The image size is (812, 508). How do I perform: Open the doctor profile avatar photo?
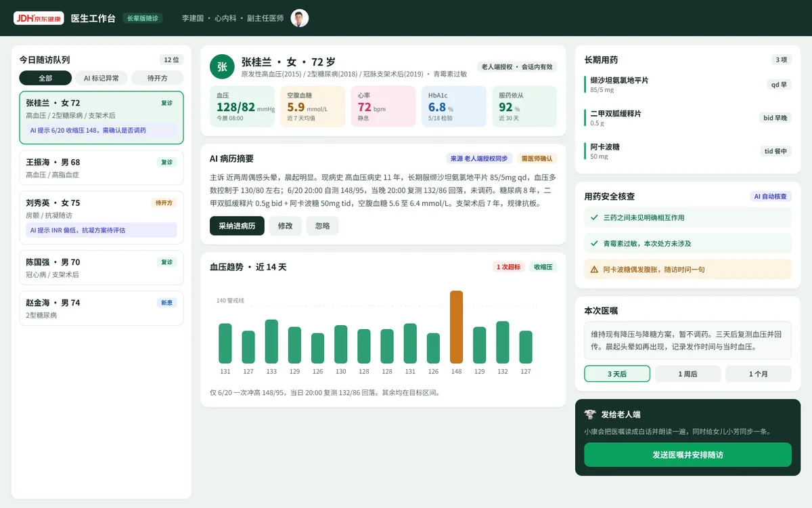[299, 18]
